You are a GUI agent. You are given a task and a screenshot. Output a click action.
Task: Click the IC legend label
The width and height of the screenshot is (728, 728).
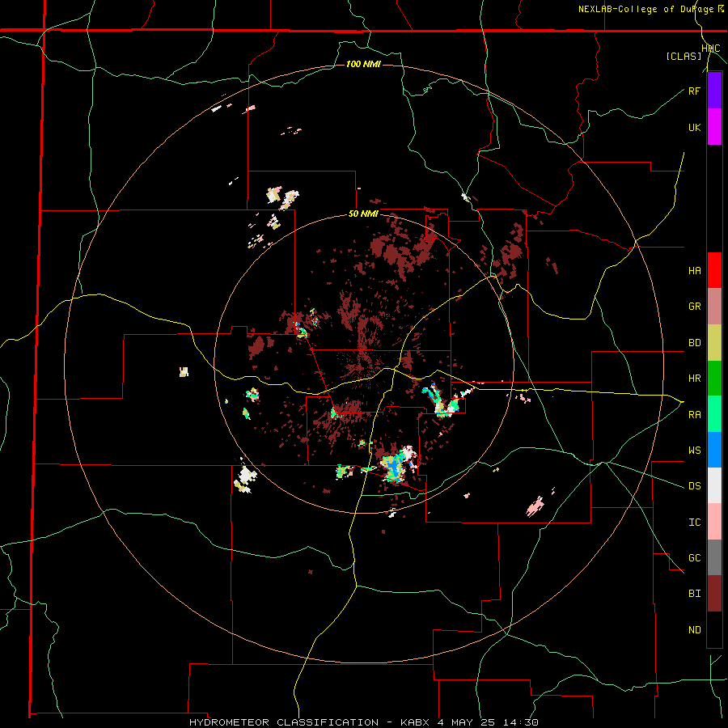click(694, 523)
